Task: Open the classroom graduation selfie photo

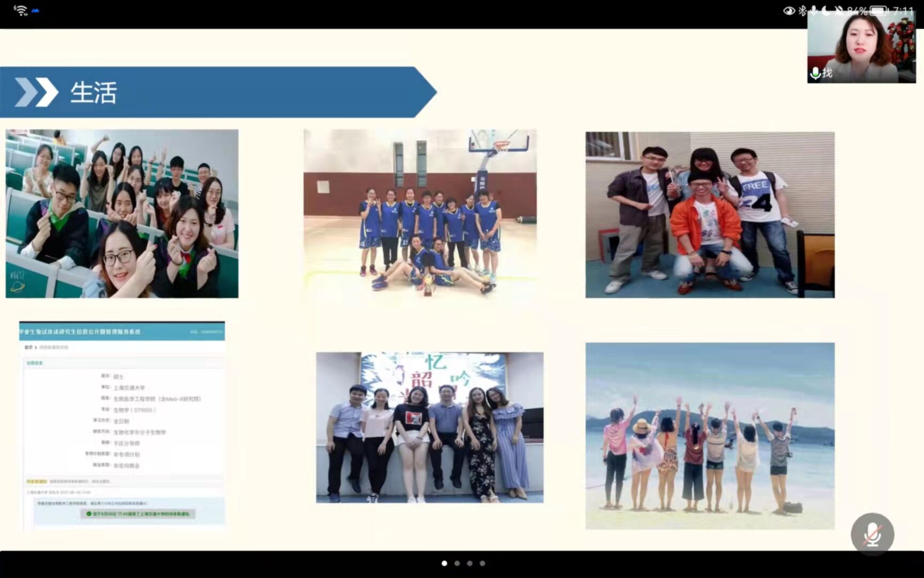Action: pos(122,214)
